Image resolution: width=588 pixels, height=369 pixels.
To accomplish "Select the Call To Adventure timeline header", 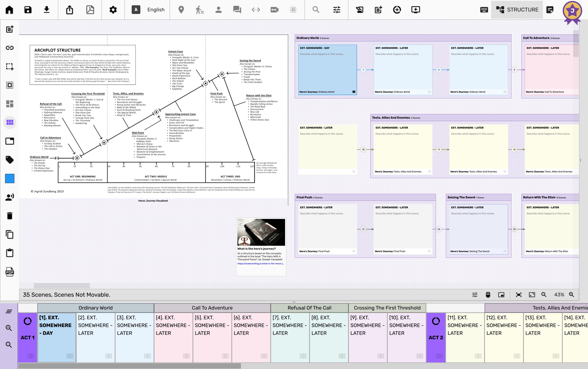I will point(212,308).
